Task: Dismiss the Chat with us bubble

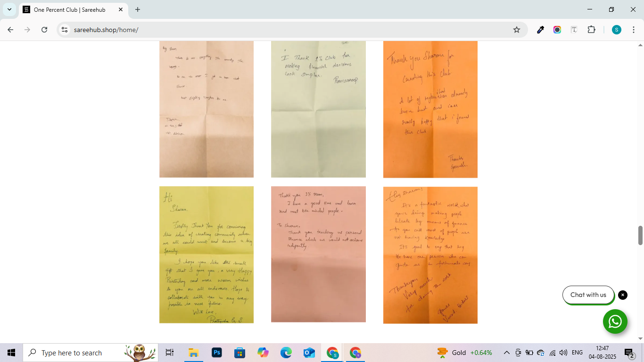Action: [623, 295]
